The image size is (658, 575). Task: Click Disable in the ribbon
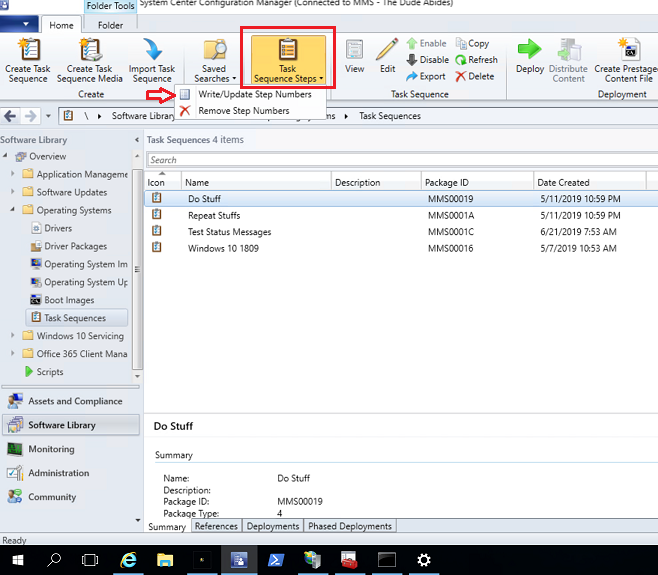click(427, 60)
